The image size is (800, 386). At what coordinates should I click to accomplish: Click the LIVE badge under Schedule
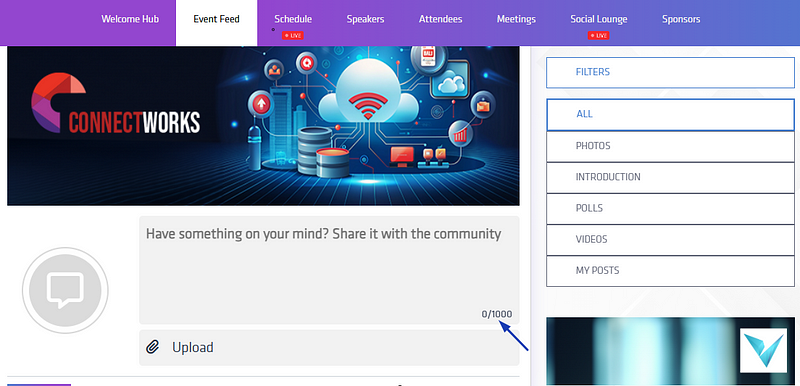[293, 35]
